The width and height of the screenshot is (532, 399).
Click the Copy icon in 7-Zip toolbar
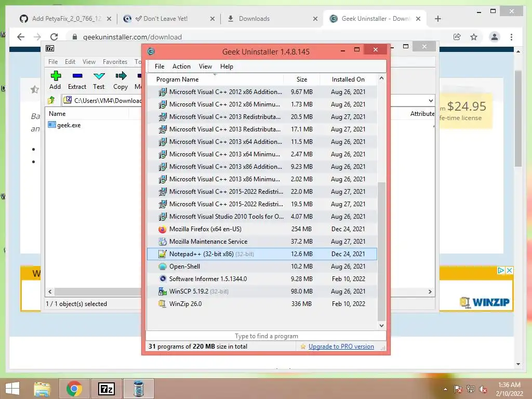click(x=121, y=76)
